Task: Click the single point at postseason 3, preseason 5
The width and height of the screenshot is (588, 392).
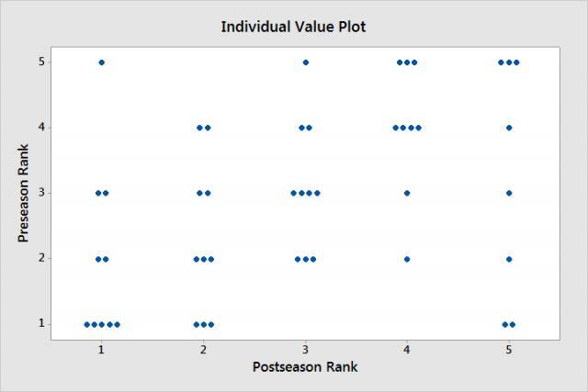Action: 305,62
